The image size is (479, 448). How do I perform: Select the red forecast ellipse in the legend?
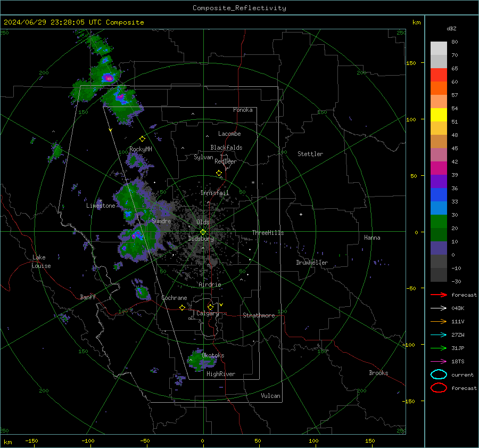[x=439, y=388]
